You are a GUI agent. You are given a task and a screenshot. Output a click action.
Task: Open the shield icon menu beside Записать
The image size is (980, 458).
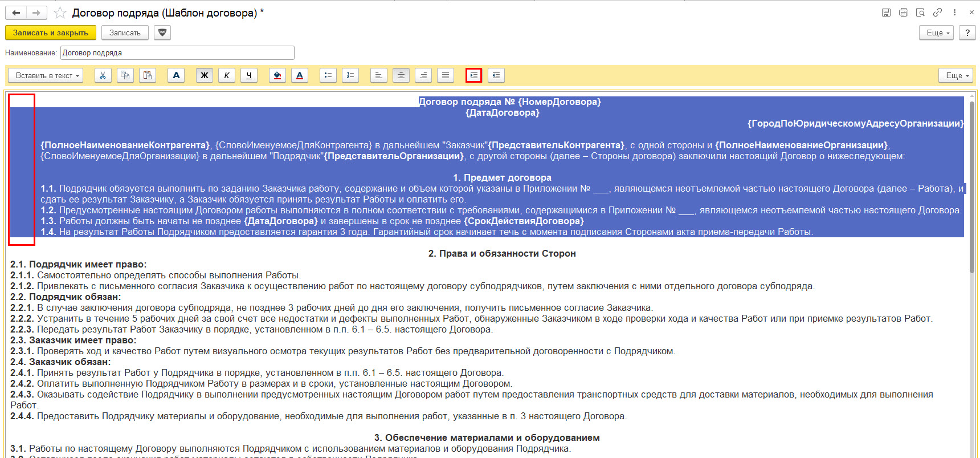tap(162, 33)
